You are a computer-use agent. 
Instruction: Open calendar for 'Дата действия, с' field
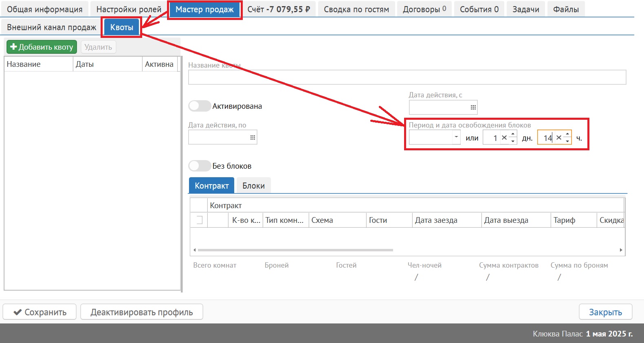tap(473, 108)
